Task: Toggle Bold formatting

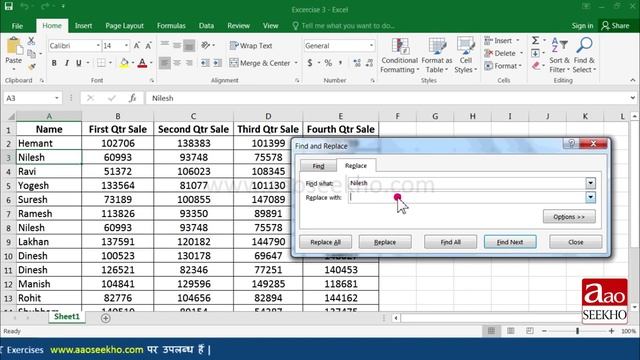Action: [54, 63]
